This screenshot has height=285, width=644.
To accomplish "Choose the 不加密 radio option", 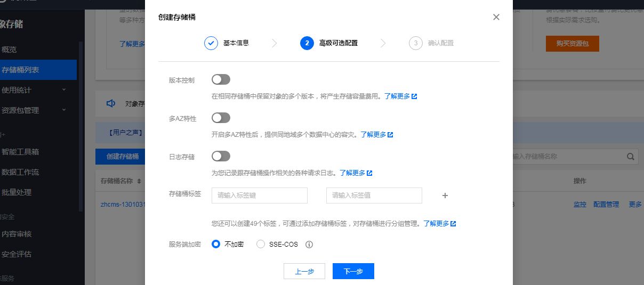I will click(x=216, y=244).
